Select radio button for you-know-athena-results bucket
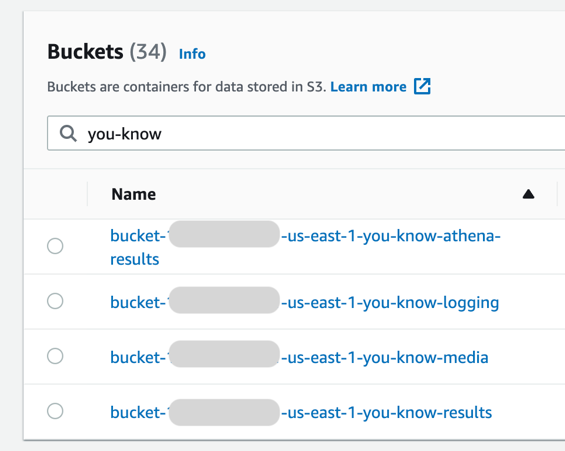This screenshot has height=451, width=565. tap(55, 246)
